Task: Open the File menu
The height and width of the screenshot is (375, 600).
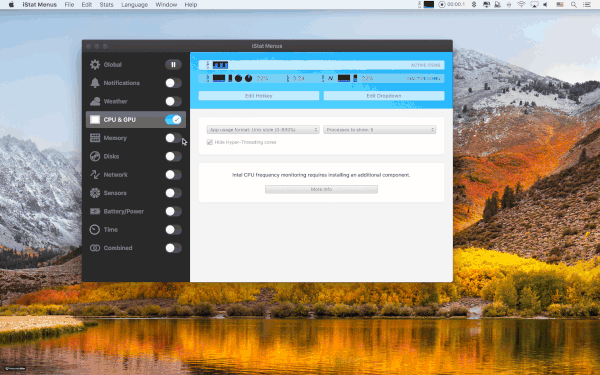Action: tap(69, 5)
